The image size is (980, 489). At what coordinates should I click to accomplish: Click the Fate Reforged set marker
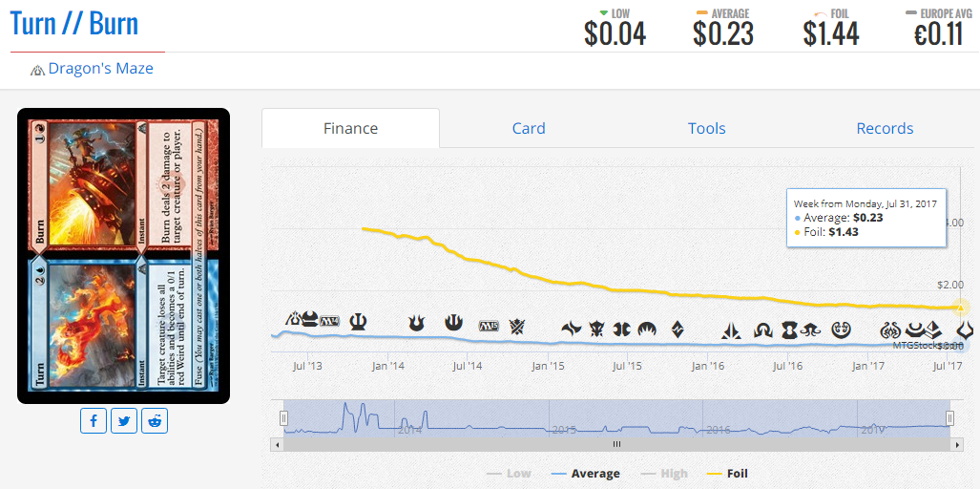tap(572, 329)
